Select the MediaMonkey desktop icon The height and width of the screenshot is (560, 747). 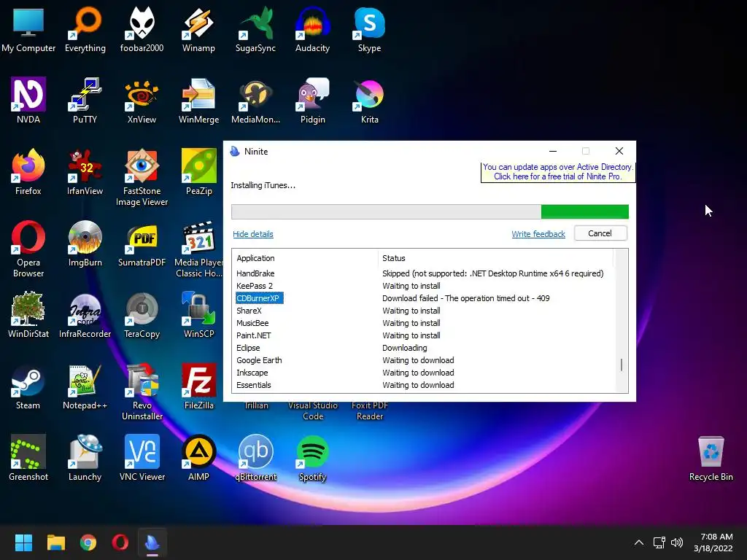(256, 101)
